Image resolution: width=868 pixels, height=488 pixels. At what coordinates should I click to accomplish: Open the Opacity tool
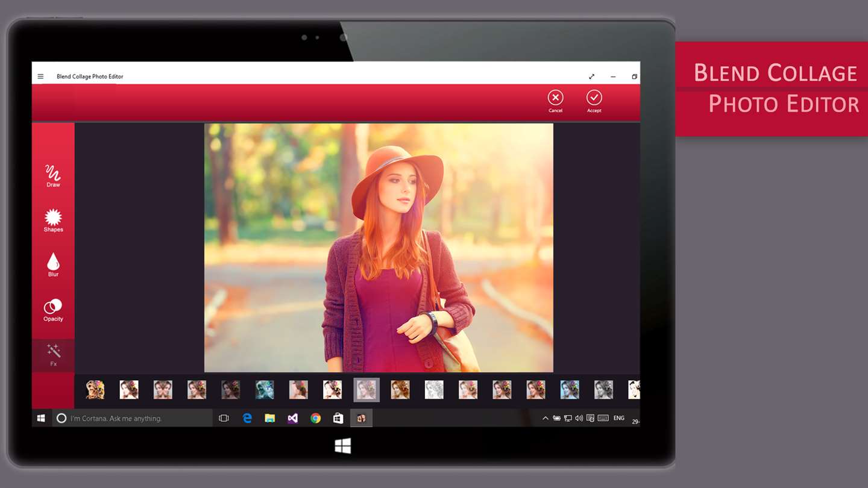[53, 310]
